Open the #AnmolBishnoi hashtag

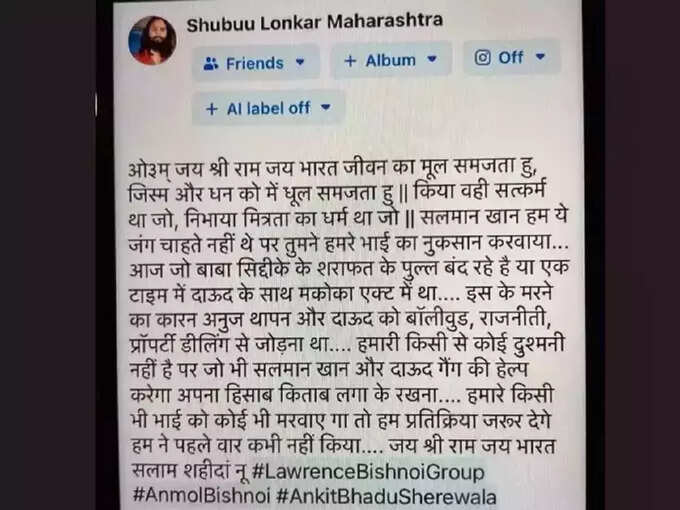pos(201,496)
